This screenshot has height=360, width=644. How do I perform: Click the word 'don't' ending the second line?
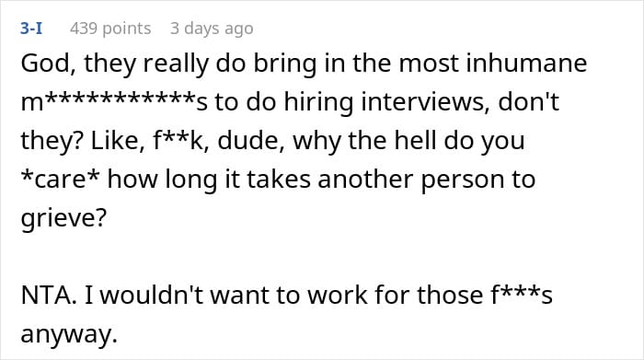click(529, 102)
